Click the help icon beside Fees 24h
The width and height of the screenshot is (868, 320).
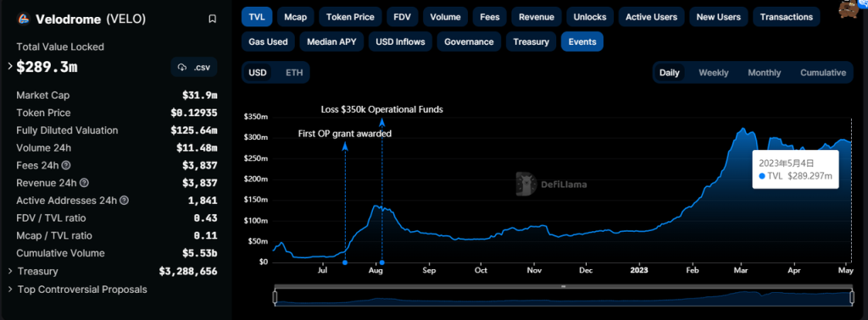click(66, 165)
